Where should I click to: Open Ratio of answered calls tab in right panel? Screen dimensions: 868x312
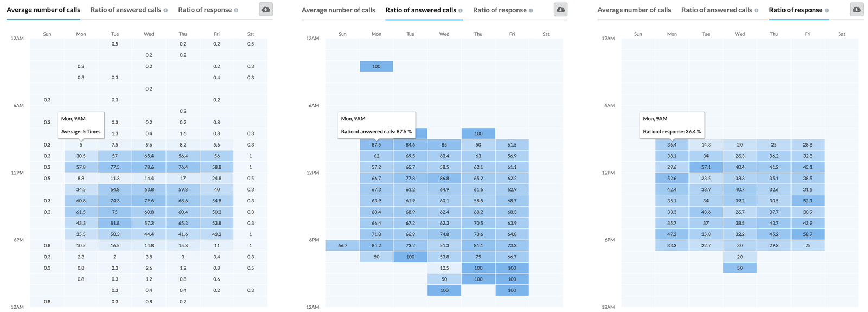(x=717, y=10)
